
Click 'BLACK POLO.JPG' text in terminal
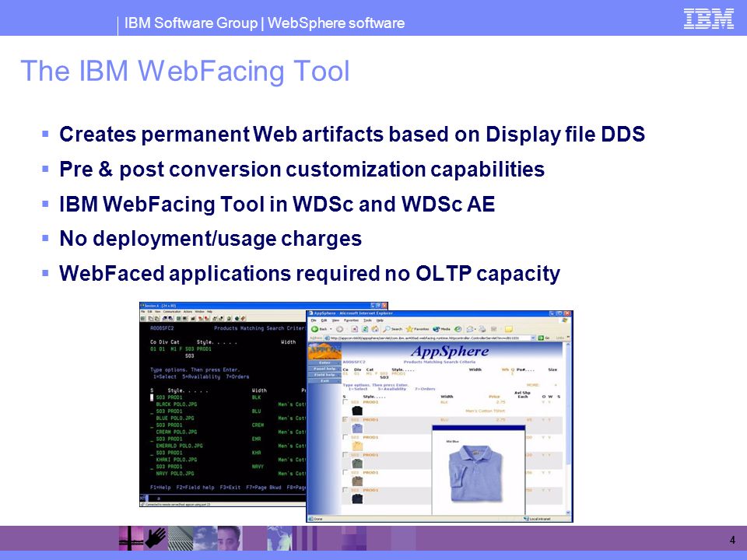[x=177, y=404]
